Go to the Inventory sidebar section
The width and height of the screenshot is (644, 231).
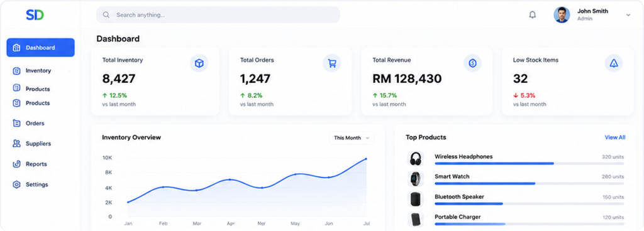(x=38, y=70)
